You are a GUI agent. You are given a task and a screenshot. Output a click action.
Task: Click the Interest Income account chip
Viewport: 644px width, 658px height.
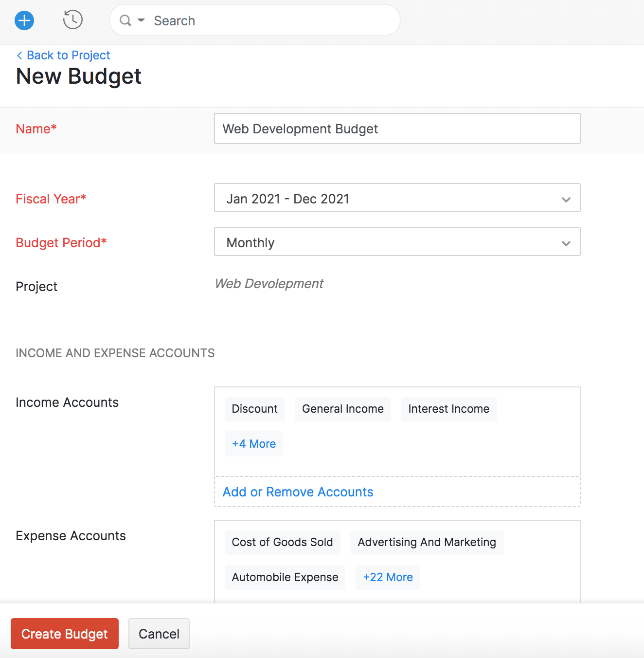448,409
